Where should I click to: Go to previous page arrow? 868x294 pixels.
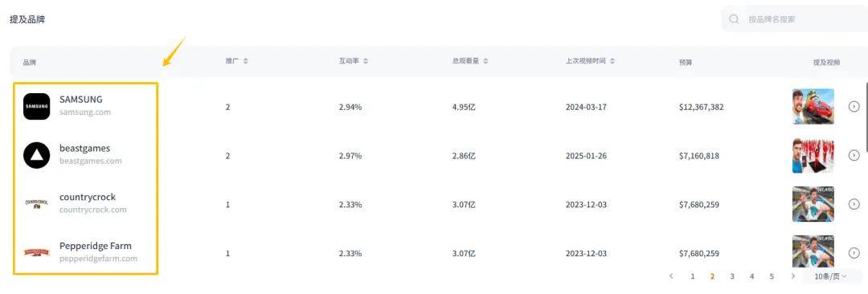pos(671,276)
